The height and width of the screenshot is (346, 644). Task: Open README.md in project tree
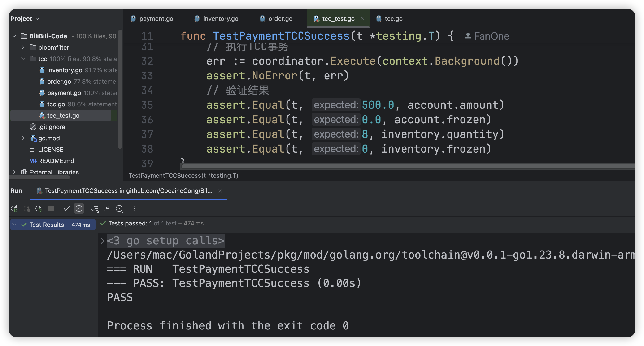click(56, 161)
